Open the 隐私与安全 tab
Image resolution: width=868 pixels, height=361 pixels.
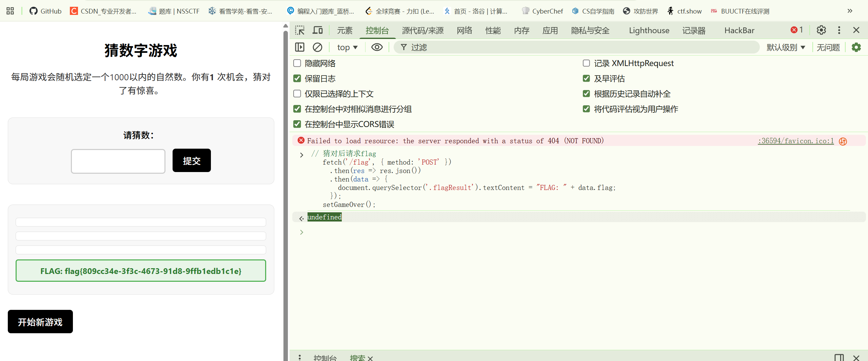[x=590, y=30]
